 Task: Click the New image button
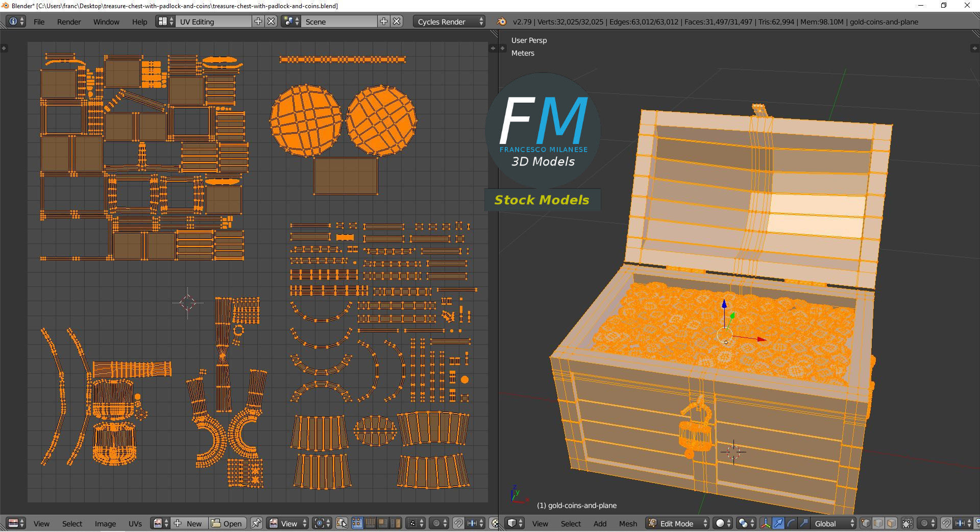point(189,523)
